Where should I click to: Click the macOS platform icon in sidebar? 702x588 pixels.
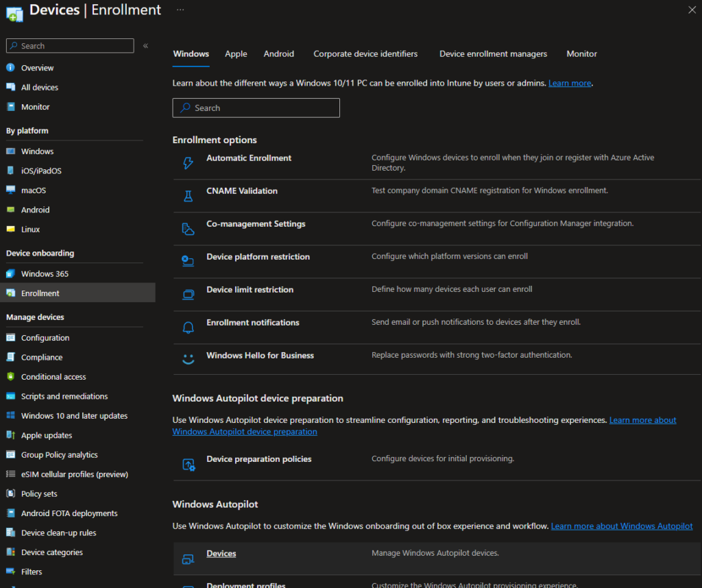[x=10, y=190]
